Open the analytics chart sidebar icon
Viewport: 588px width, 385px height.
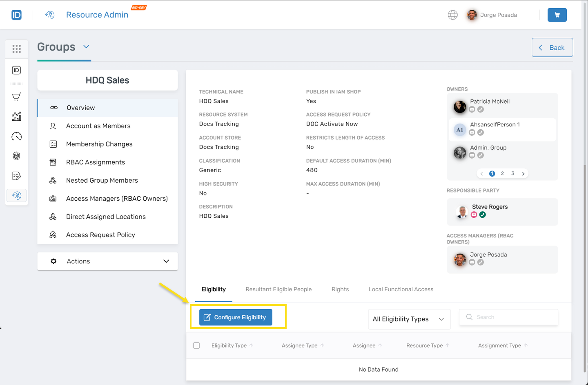point(17,117)
